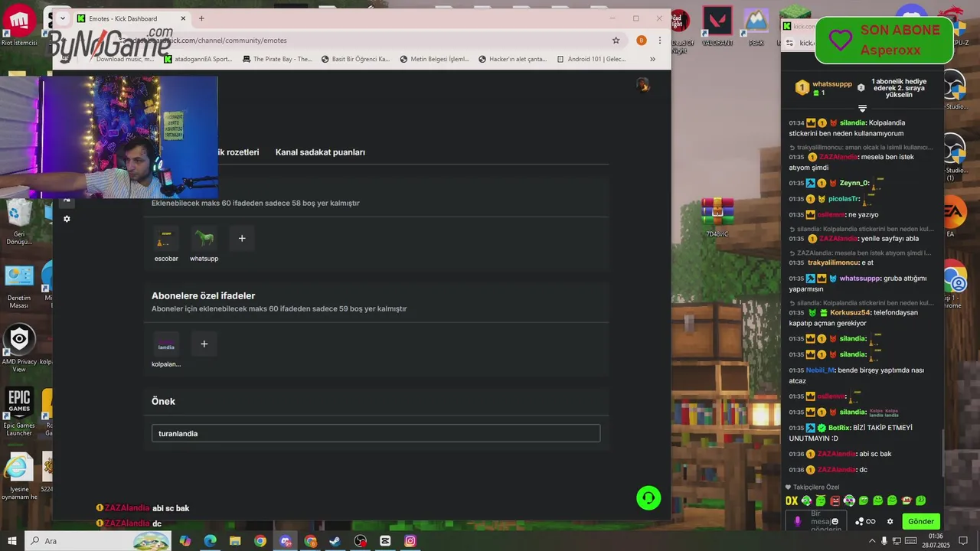This screenshot has height=551, width=980.
Task: Bookmark this page with the star icon
Action: (x=616, y=41)
